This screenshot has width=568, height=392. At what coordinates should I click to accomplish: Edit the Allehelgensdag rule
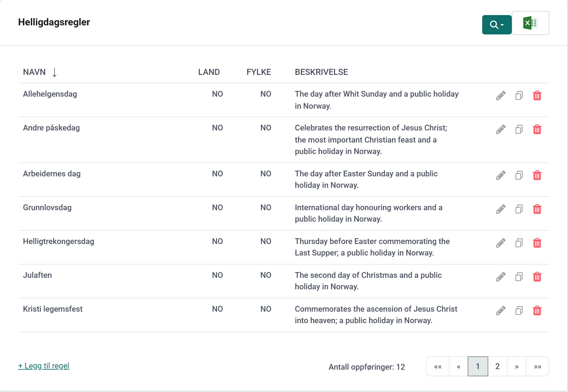[501, 95]
